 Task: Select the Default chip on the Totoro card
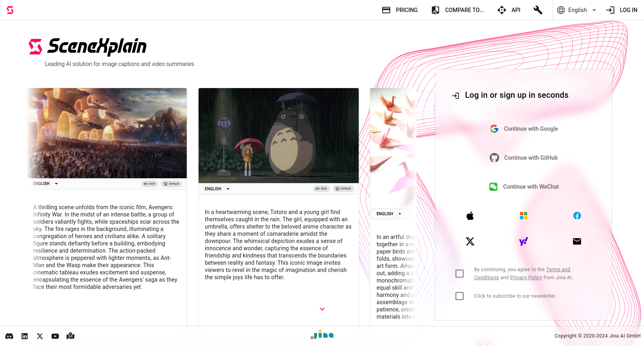click(x=343, y=189)
